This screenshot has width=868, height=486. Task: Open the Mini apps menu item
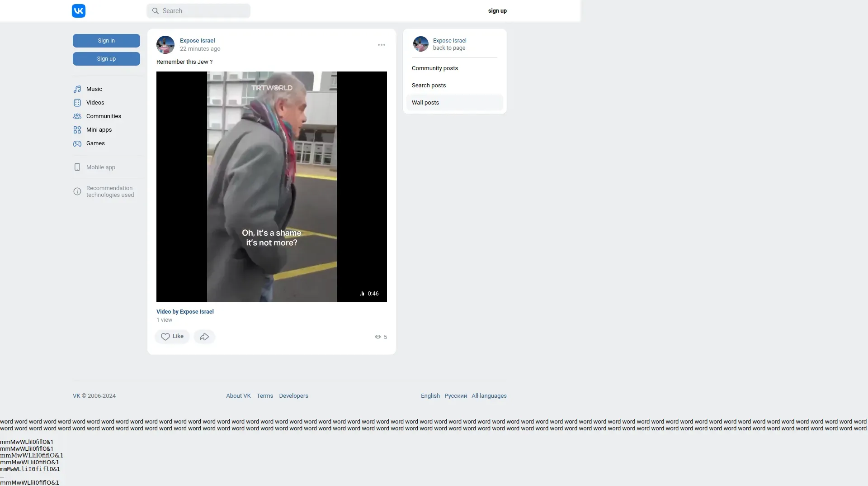(108, 130)
